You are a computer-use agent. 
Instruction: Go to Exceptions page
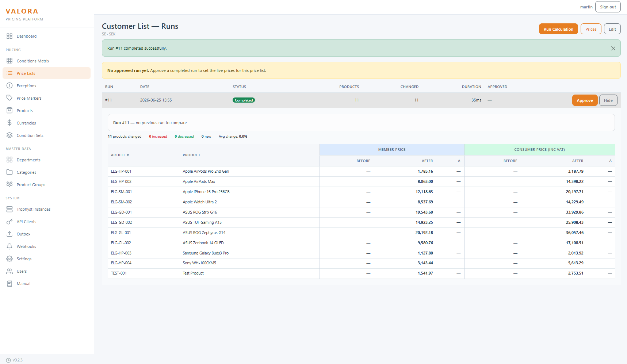(x=47, y=86)
